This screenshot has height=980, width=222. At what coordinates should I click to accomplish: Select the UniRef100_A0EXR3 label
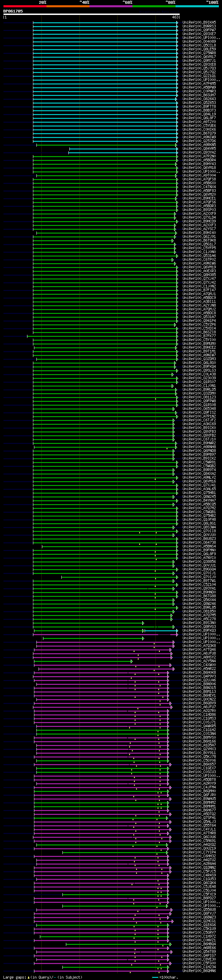(x=199, y=271)
